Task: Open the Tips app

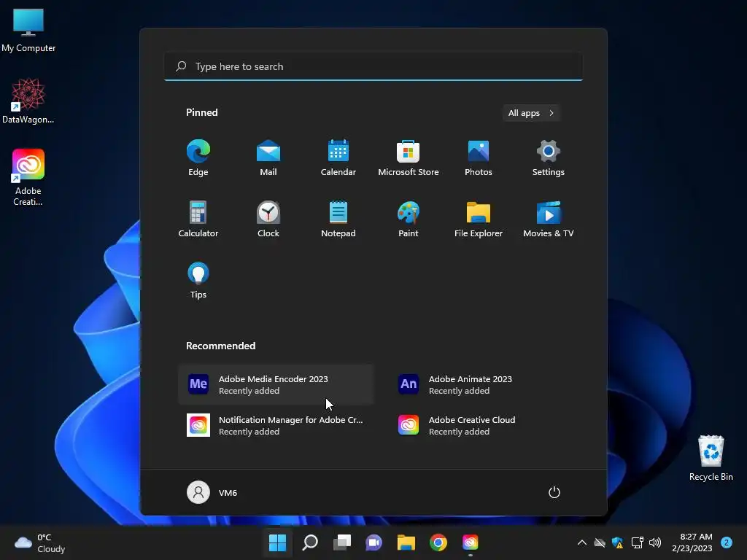Action: 198,281
